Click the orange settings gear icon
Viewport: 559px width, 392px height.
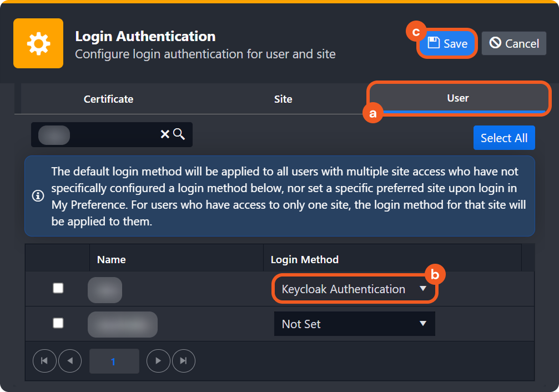(38, 43)
